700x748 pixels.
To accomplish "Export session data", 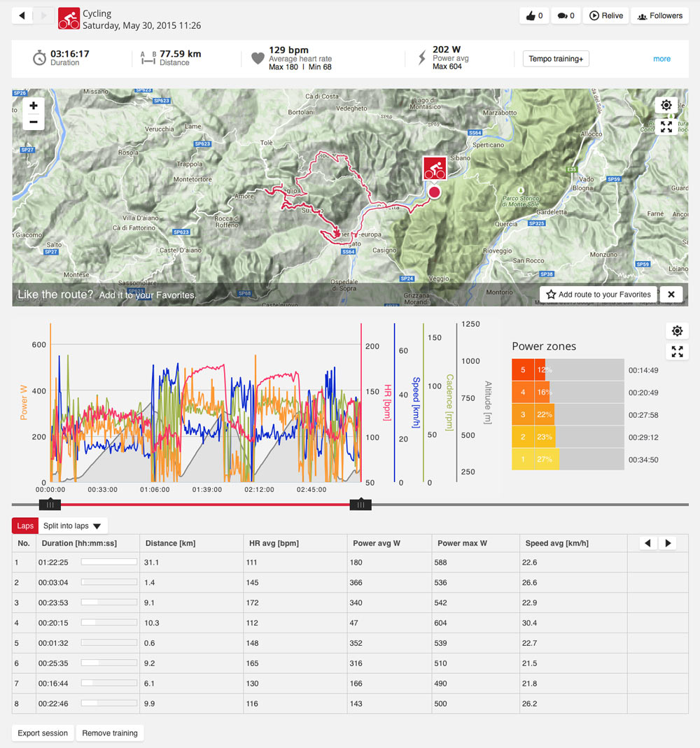I will pos(43,733).
